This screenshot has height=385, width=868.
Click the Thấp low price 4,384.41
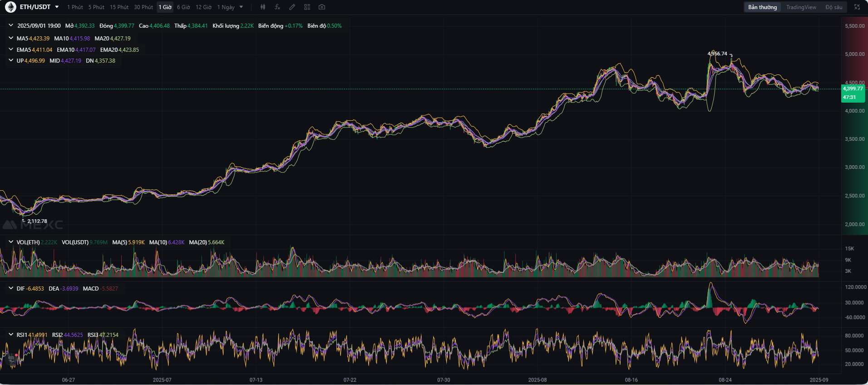click(x=197, y=26)
